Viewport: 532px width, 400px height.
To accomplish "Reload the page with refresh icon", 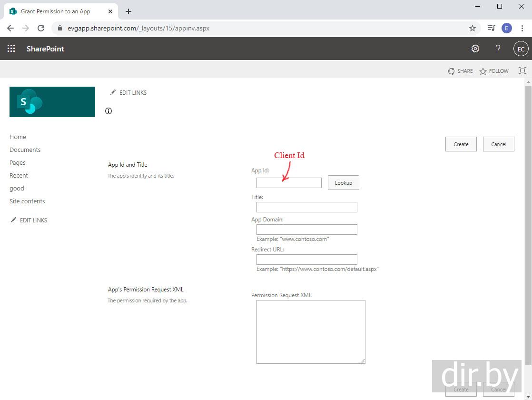I will (41, 28).
